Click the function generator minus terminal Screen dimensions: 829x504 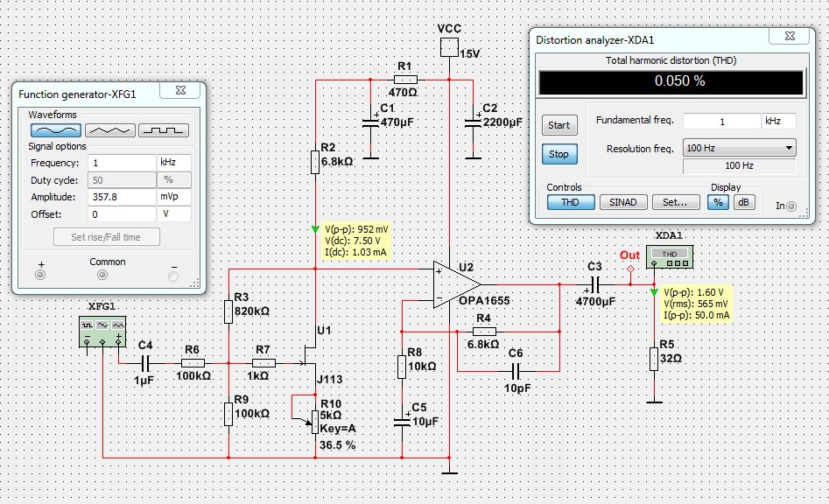(x=173, y=276)
